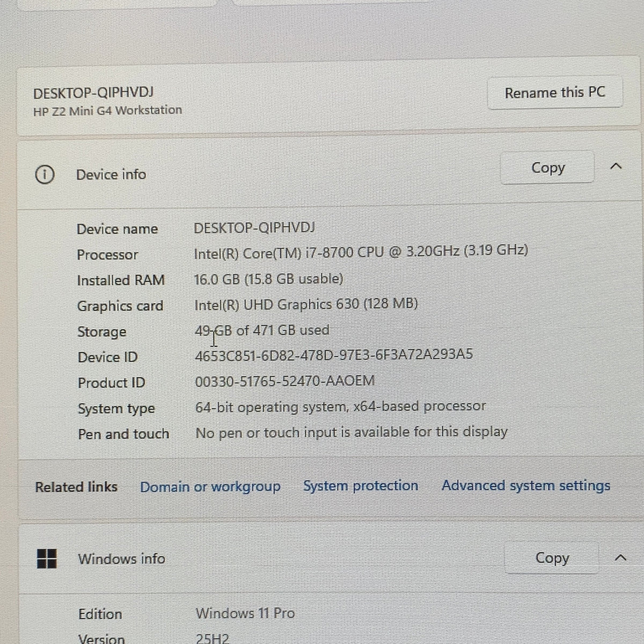Open the Domain or workgroup link

point(210,487)
